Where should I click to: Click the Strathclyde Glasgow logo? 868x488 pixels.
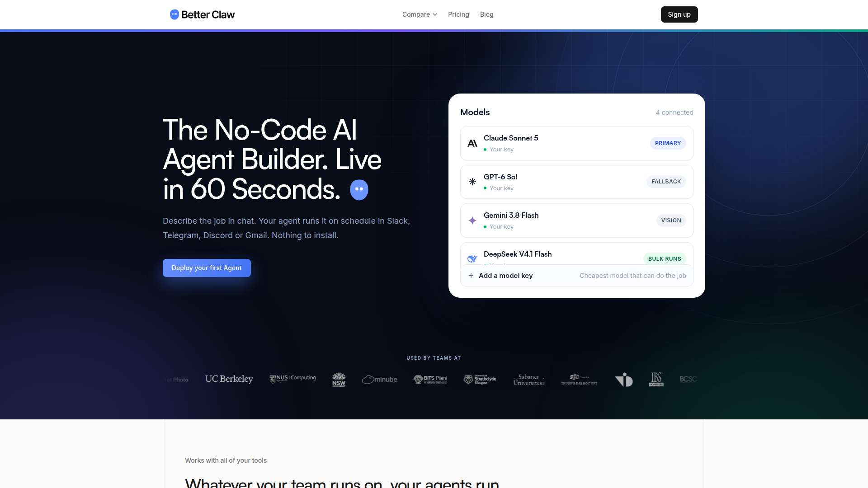click(x=480, y=380)
